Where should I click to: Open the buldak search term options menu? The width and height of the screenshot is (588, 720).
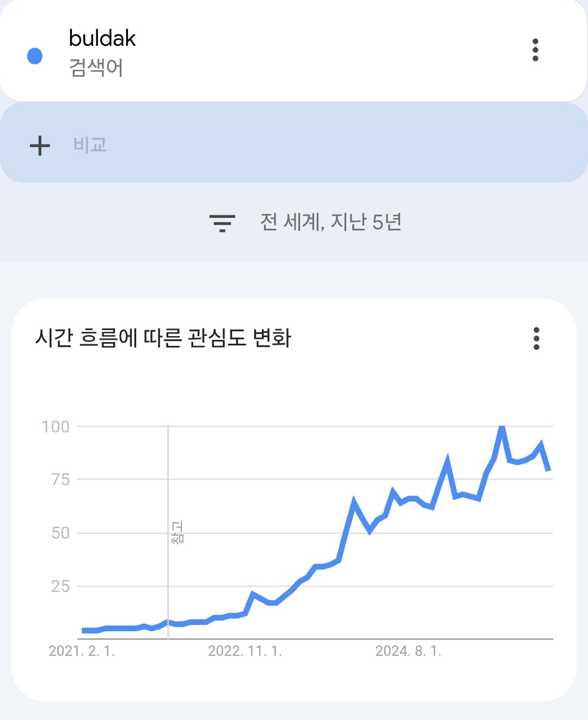(535, 50)
